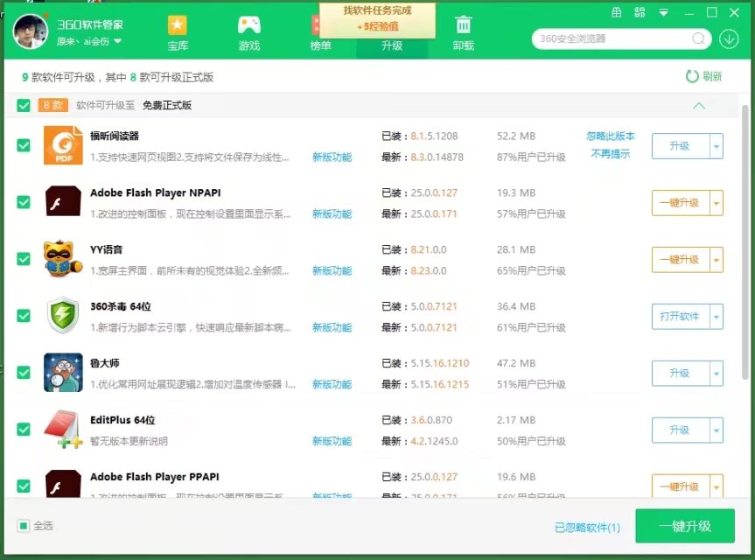Click the 福昕阅读器 PDF app icon
755x560 pixels.
(x=63, y=145)
